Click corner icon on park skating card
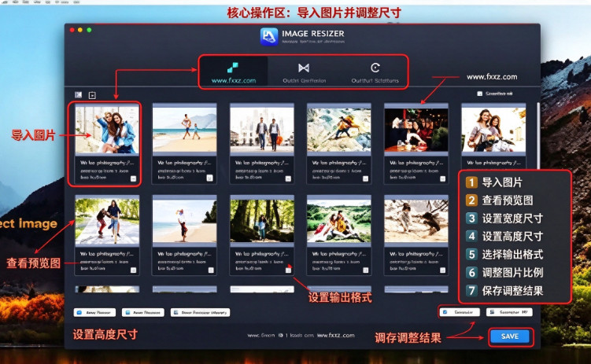This screenshot has width=591, height=364. point(133,270)
